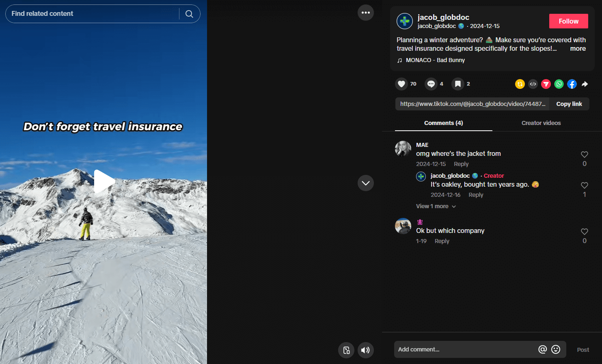This screenshot has width=602, height=364.
Task: Select the Comments (4) tab
Action: 443,123
